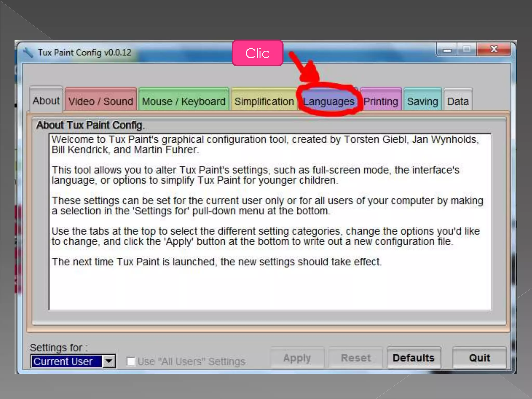Image resolution: width=532 pixels, height=399 pixels.
Task: Open the Saving tab
Action: point(422,101)
